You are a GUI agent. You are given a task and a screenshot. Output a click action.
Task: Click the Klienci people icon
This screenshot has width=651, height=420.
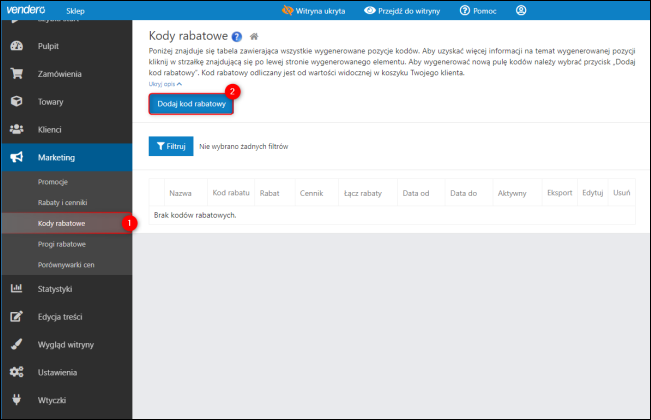point(17,129)
